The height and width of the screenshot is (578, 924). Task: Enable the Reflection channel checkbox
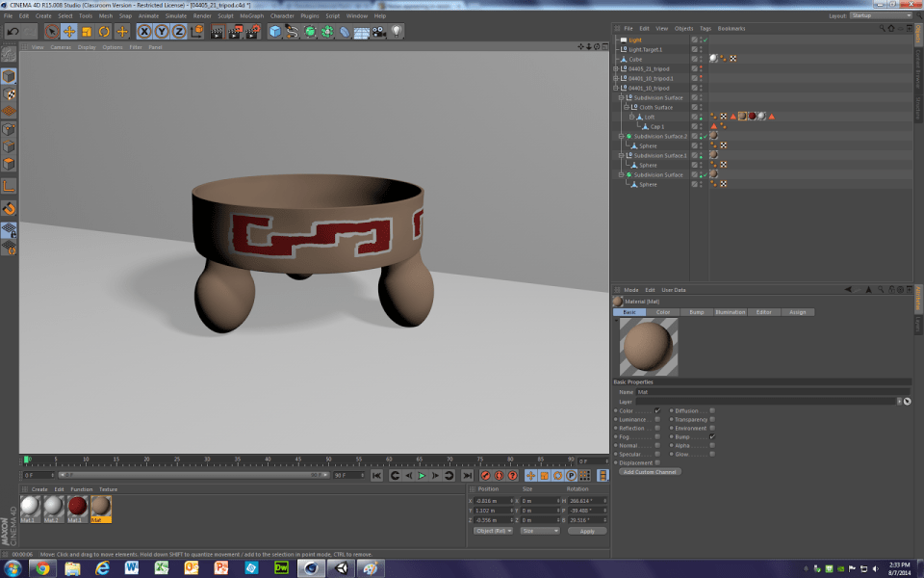point(657,428)
